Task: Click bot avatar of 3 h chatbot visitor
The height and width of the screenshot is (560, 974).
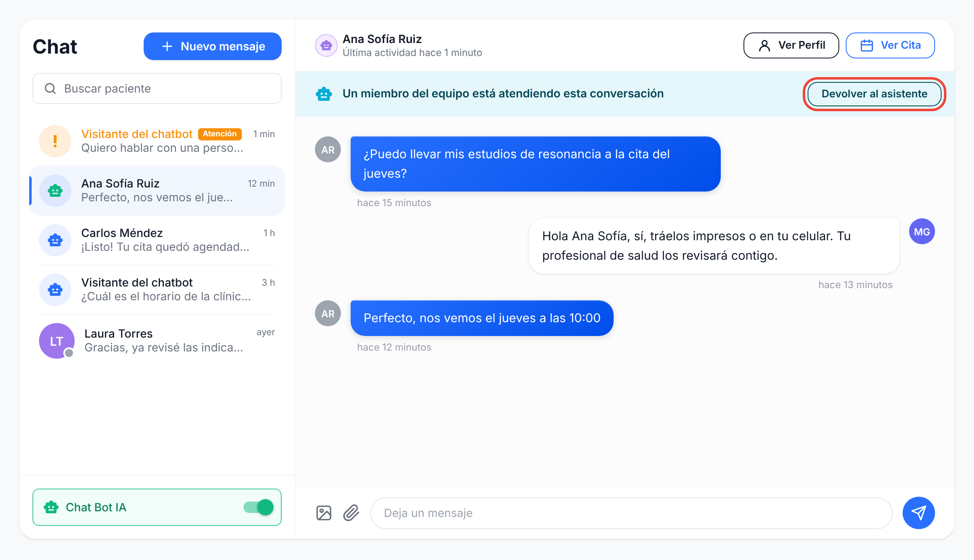Action: coord(55,290)
